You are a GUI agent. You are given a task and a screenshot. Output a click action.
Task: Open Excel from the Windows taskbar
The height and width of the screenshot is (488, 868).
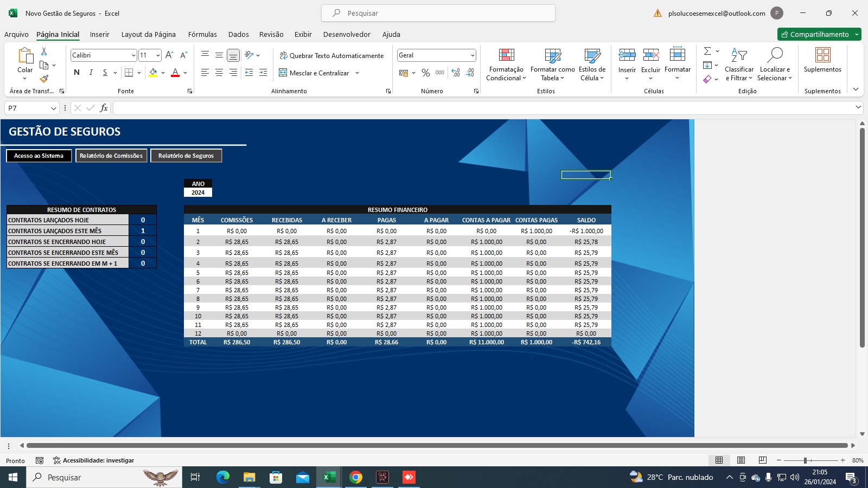point(329,477)
